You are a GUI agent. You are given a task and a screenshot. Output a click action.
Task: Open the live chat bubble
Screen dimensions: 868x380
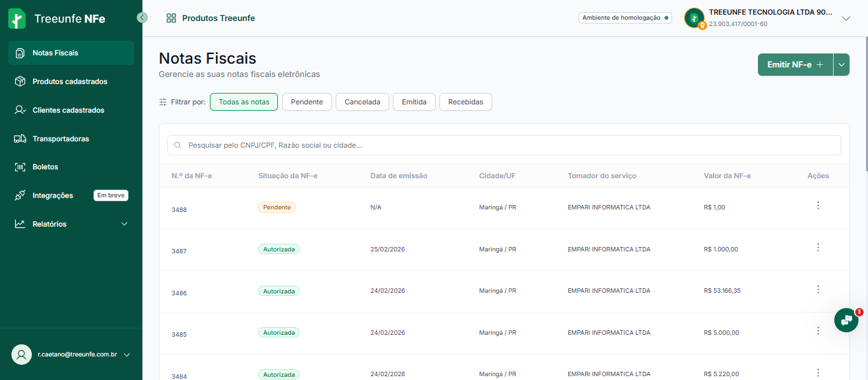[846, 320]
